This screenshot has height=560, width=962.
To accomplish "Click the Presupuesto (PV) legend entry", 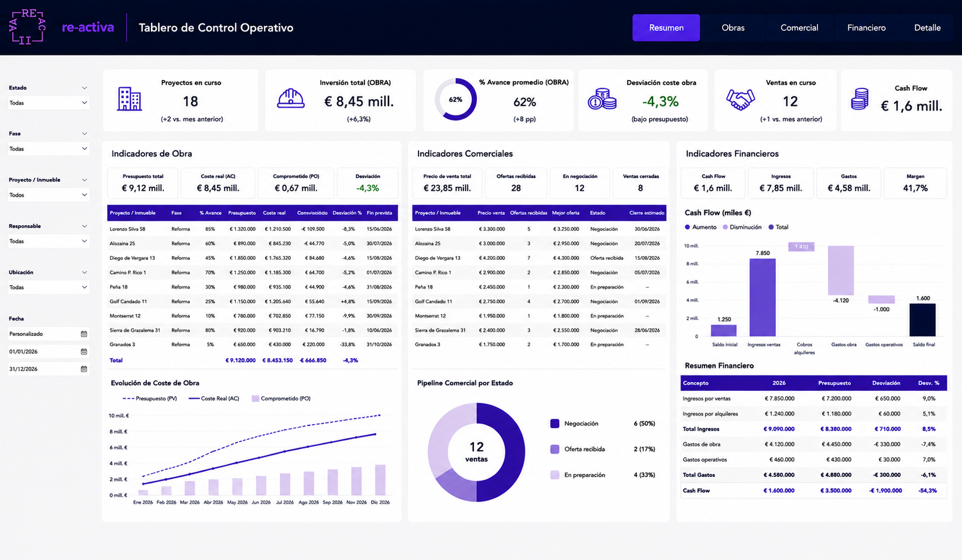I will 150,398.
